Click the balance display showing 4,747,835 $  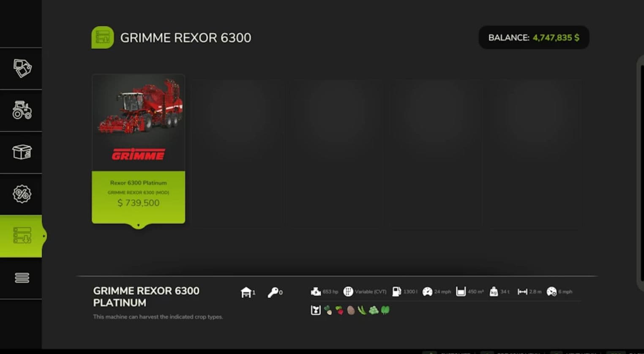click(x=533, y=38)
